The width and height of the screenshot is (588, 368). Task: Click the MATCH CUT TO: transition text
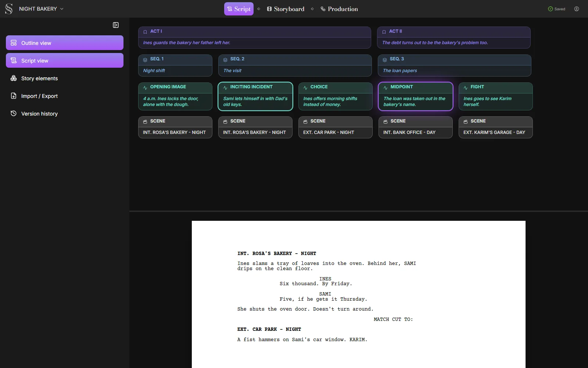click(393, 319)
